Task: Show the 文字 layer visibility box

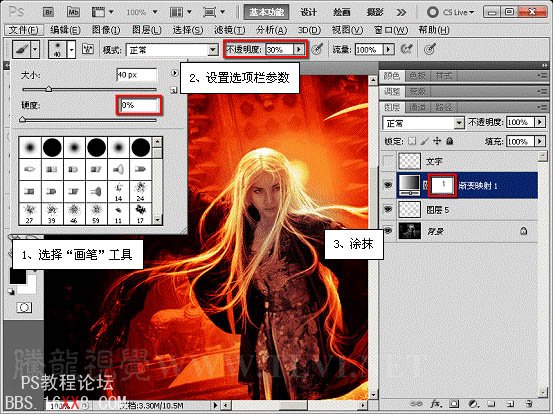Action: 388,161
